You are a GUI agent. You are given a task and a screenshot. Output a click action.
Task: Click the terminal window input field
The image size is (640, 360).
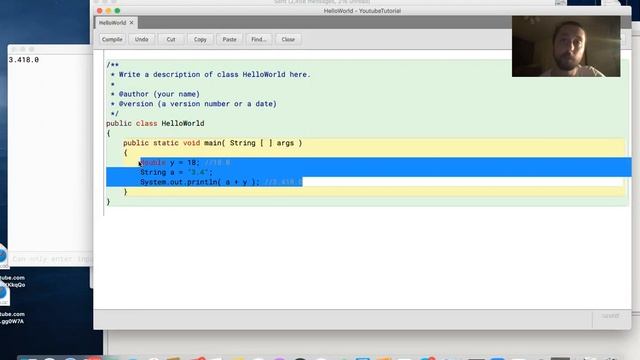coord(51,259)
